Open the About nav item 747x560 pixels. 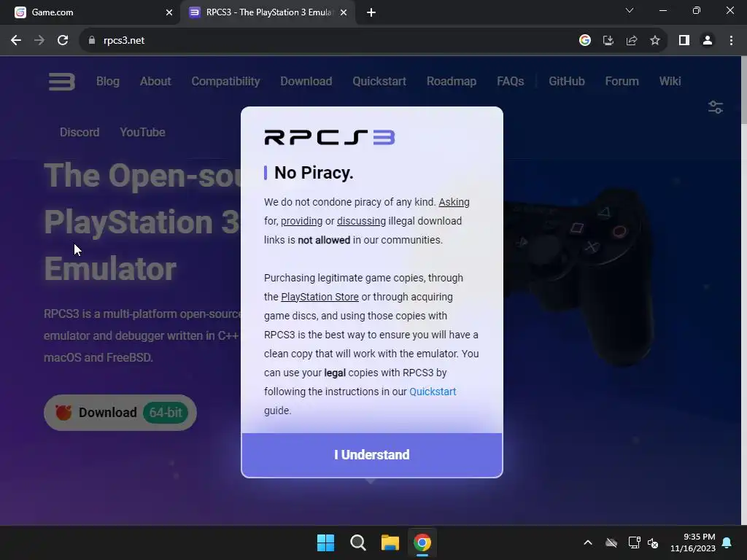155,82
